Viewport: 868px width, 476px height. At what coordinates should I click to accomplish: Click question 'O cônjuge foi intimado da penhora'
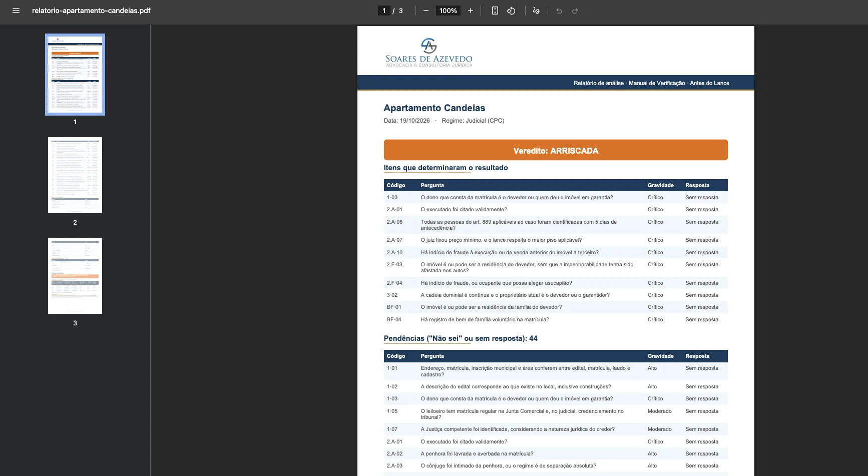(x=508, y=465)
